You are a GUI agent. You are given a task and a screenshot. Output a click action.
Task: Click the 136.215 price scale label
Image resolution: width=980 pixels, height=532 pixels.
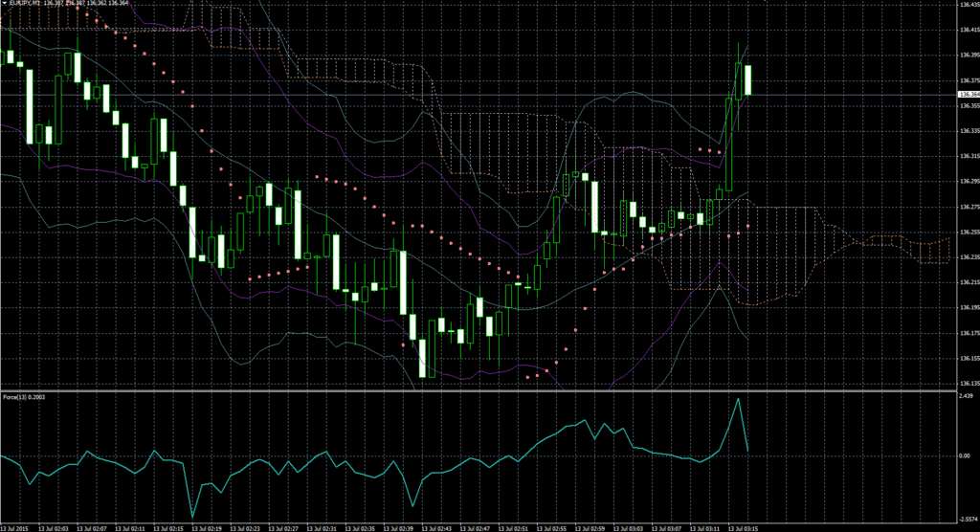coord(969,282)
